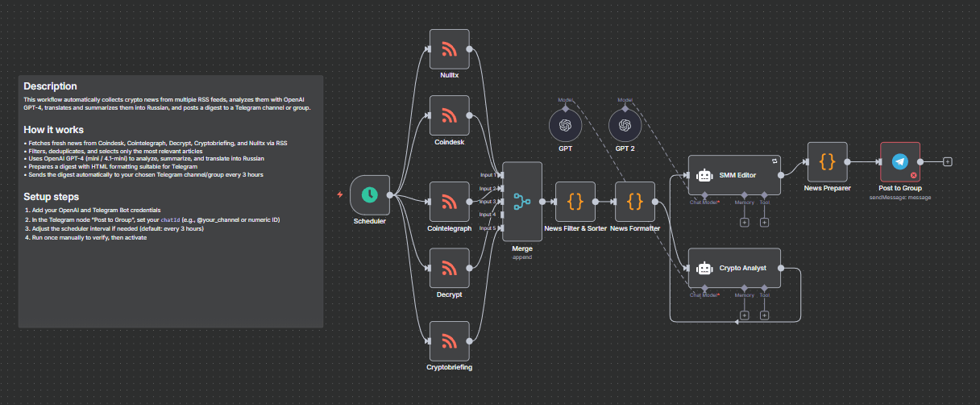Add a node after Post to Group
Image resolution: width=980 pixels, height=405 pixels.
click(948, 162)
